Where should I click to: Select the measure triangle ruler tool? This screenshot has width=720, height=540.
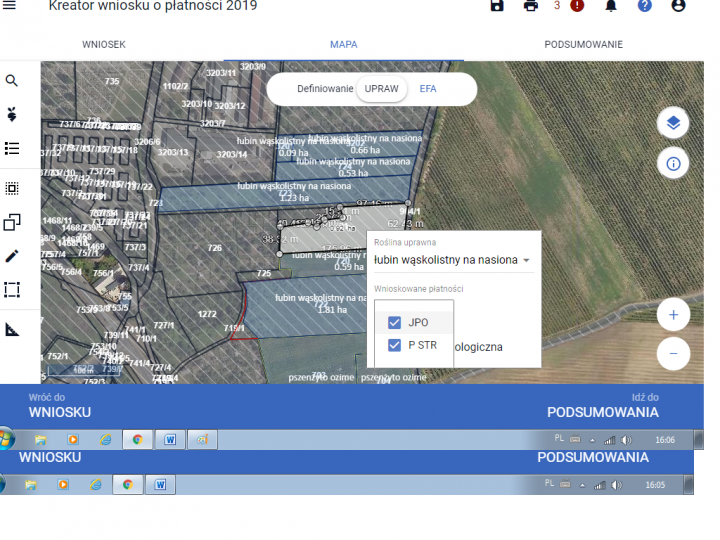(12, 330)
